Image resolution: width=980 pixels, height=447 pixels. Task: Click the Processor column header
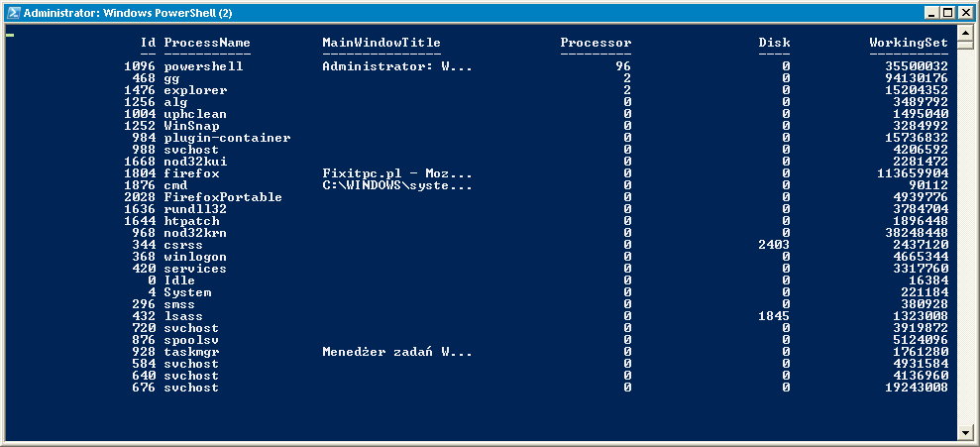pos(596,43)
